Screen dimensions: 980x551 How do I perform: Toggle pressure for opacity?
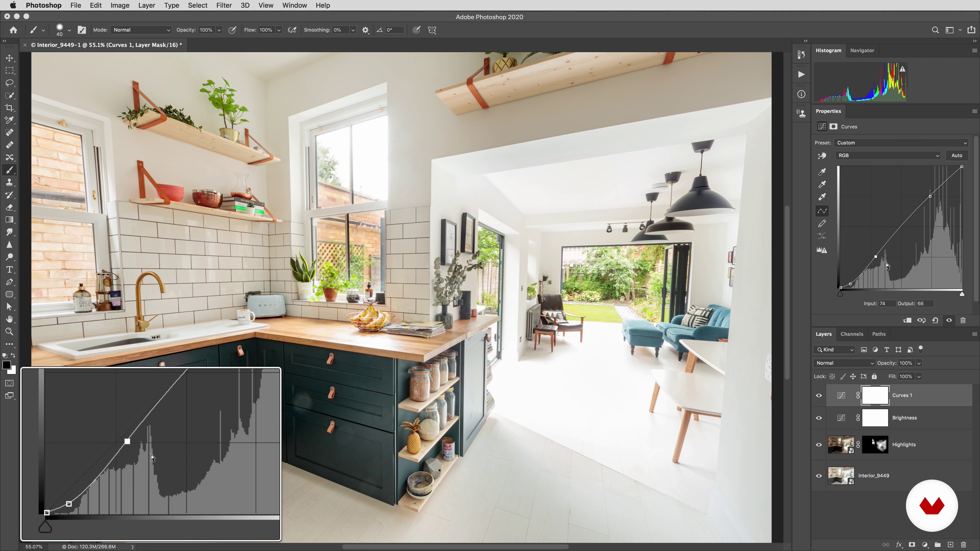click(232, 30)
